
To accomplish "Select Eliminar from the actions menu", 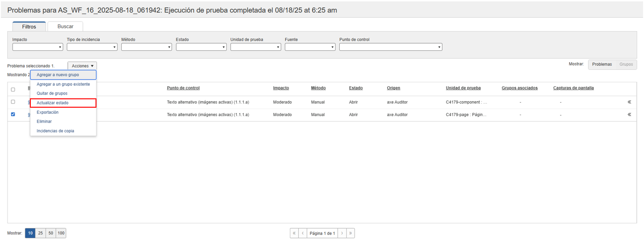I will 44,122.
